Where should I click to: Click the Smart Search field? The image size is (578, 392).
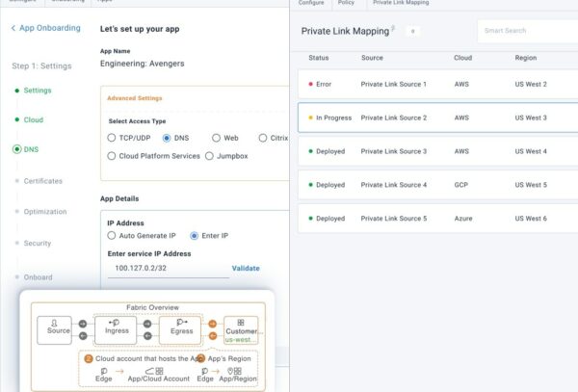click(x=528, y=31)
